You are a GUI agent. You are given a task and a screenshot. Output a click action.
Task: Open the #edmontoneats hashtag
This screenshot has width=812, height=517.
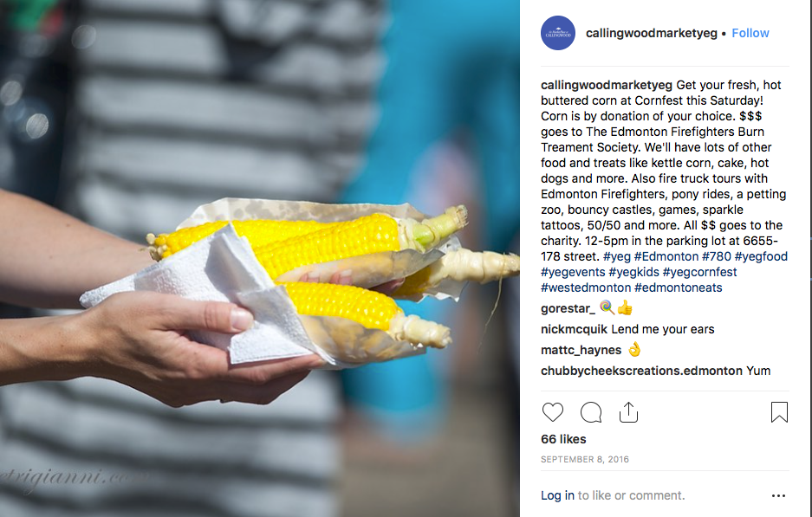point(678,288)
